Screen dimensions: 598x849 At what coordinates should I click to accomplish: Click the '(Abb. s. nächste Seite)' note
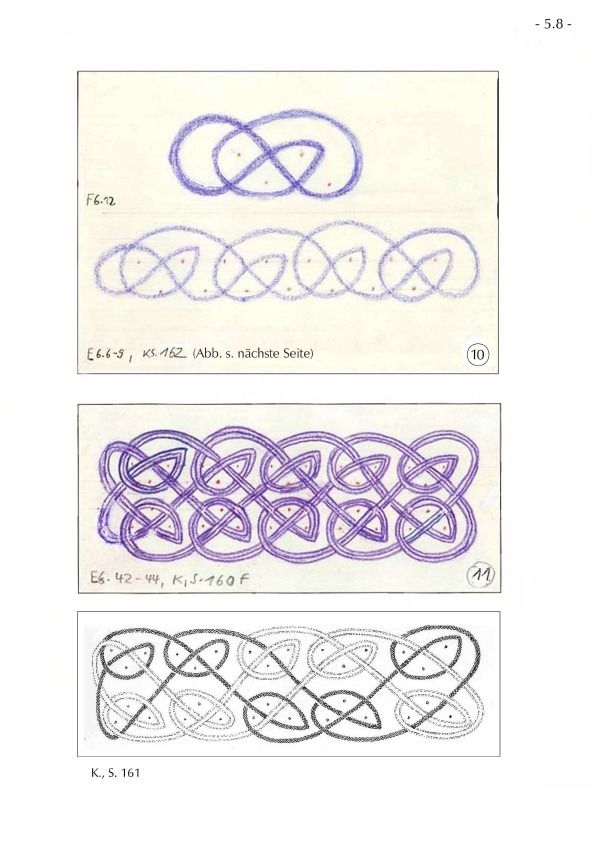click(x=252, y=354)
